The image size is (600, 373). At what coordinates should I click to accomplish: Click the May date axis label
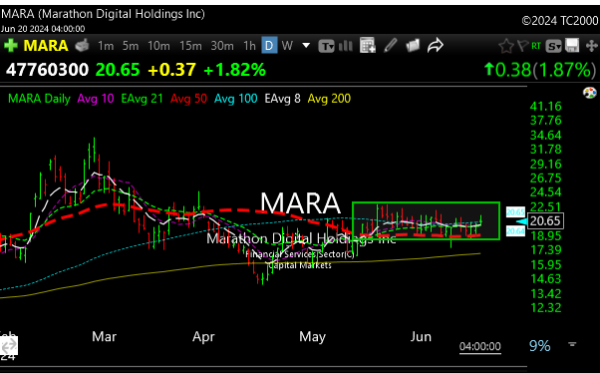coord(313,337)
